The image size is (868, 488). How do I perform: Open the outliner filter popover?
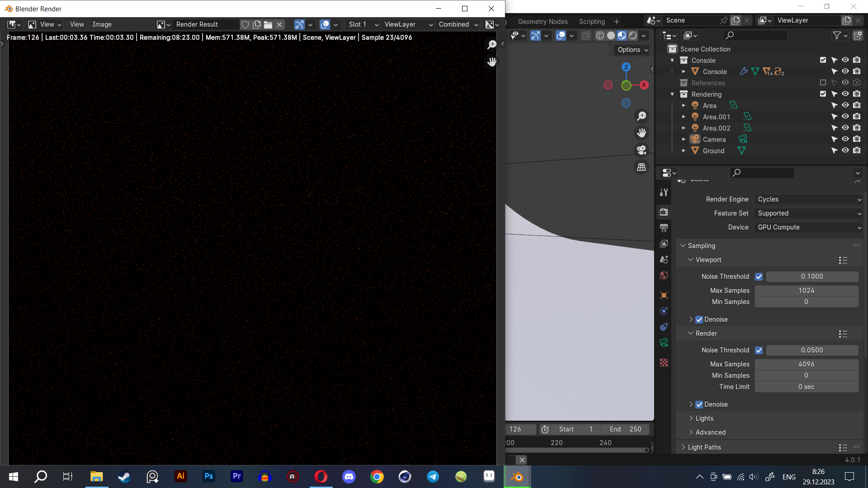840,35
